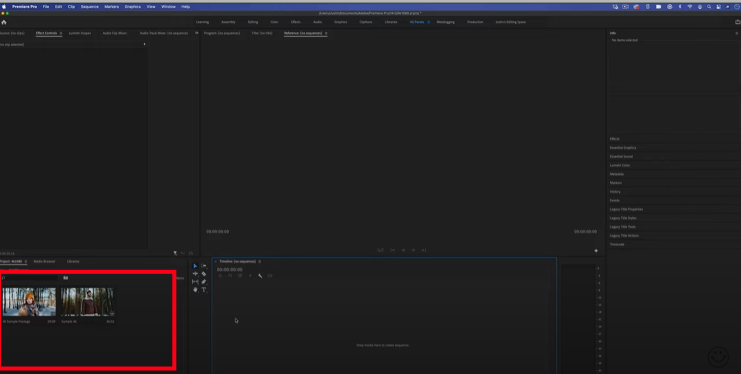741x374 pixels.
Task: Select the Type tool
Action: pyautogui.click(x=204, y=290)
